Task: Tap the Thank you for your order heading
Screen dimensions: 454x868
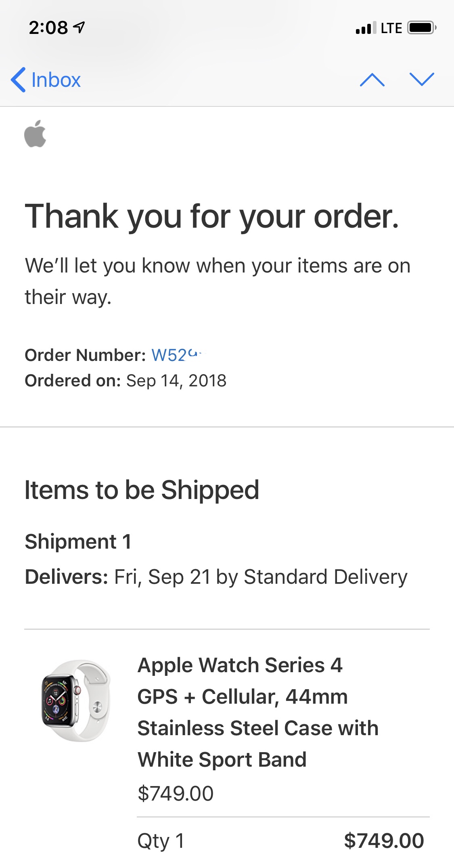Action: pos(212,217)
